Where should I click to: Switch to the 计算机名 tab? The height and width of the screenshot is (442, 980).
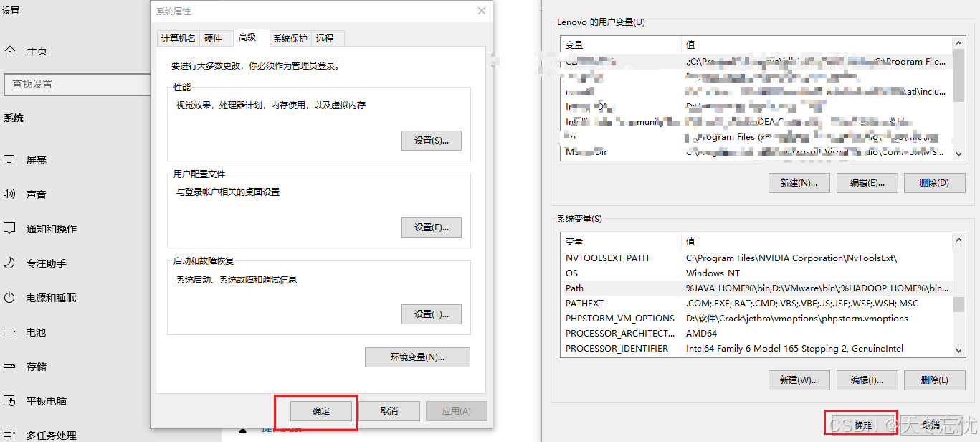(177, 38)
